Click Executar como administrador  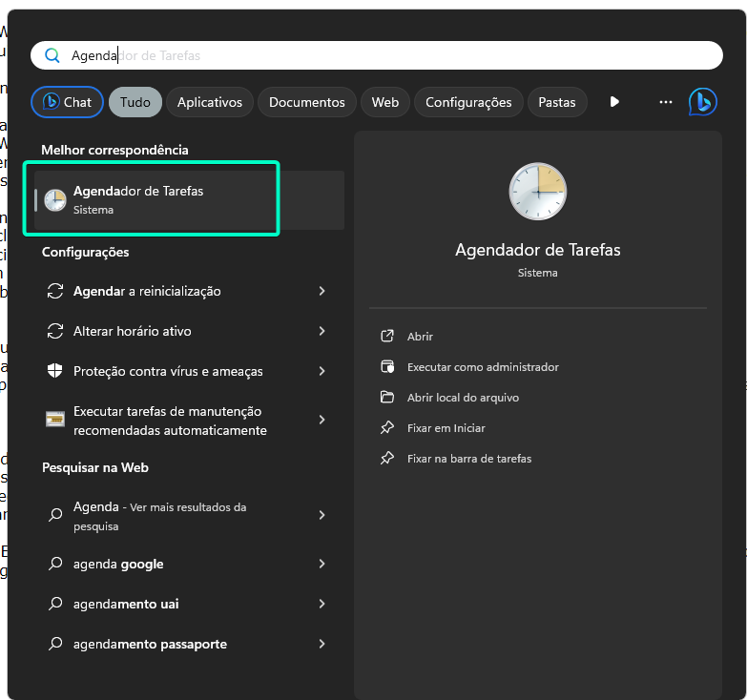pos(483,367)
